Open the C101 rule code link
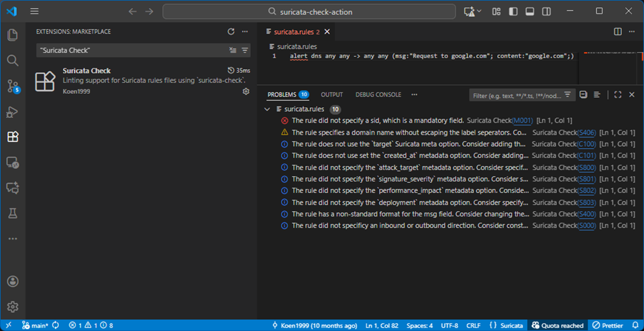This screenshot has width=644, height=331. coord(586,156)
